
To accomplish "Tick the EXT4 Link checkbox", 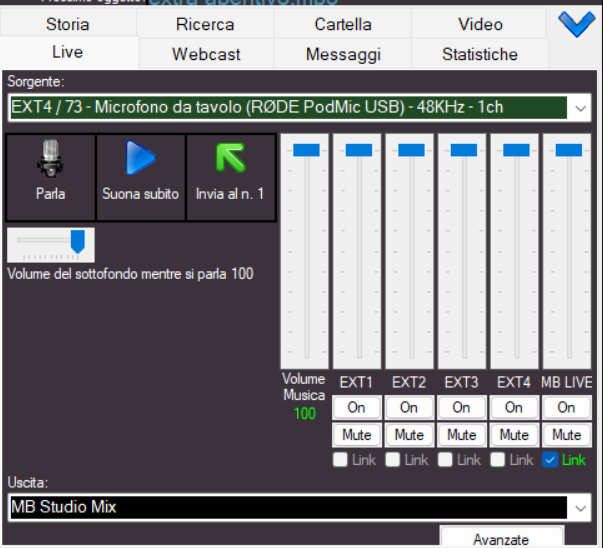I will tap(498, 460).
